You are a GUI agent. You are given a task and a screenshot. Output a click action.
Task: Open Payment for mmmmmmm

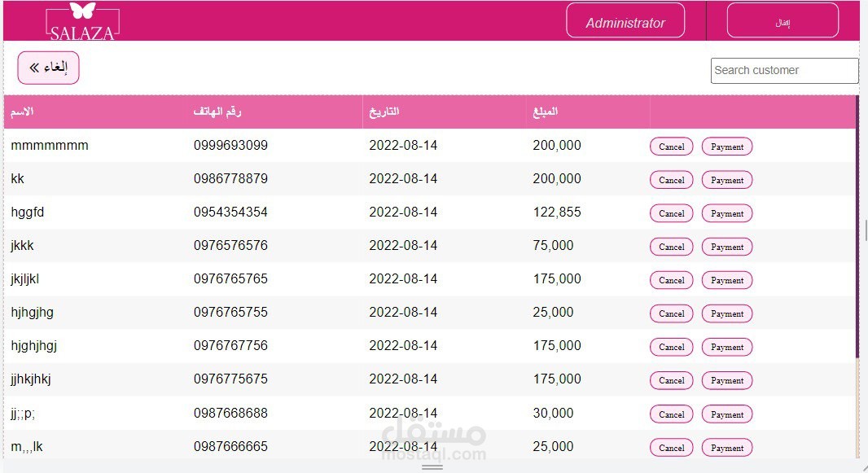(727, 147)
